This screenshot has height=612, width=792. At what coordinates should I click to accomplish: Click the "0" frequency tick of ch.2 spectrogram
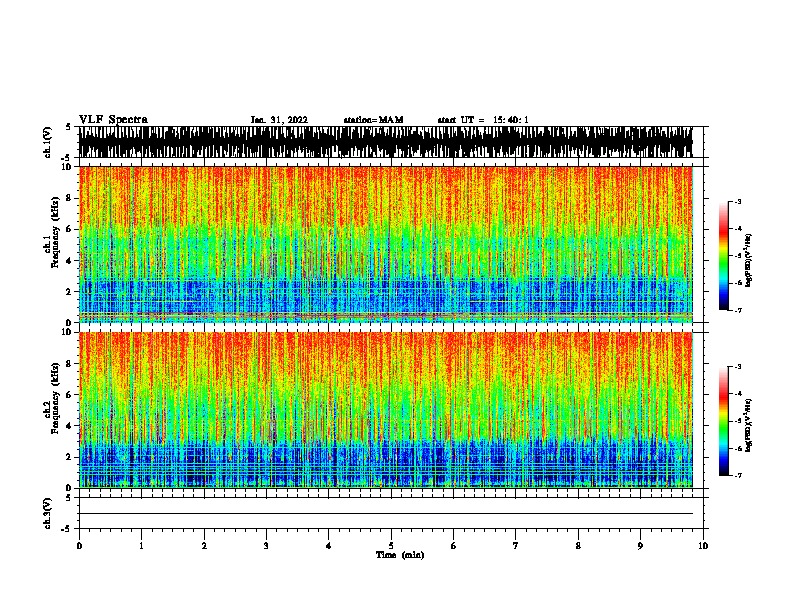coord(70,488)
